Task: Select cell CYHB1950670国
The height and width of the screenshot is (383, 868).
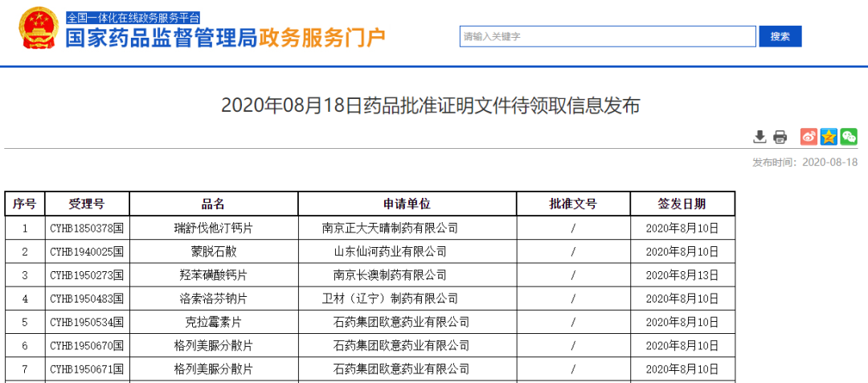Action: [88, 346]
